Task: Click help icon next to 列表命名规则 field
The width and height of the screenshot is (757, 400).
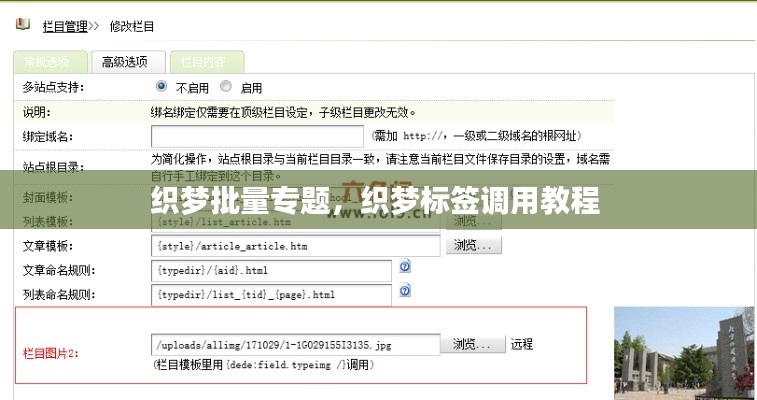Action: [405, 291]
